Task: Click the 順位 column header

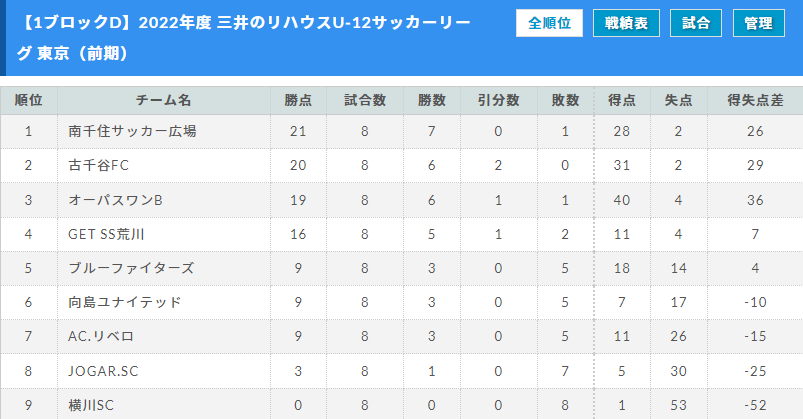Action: click(29, 100)
